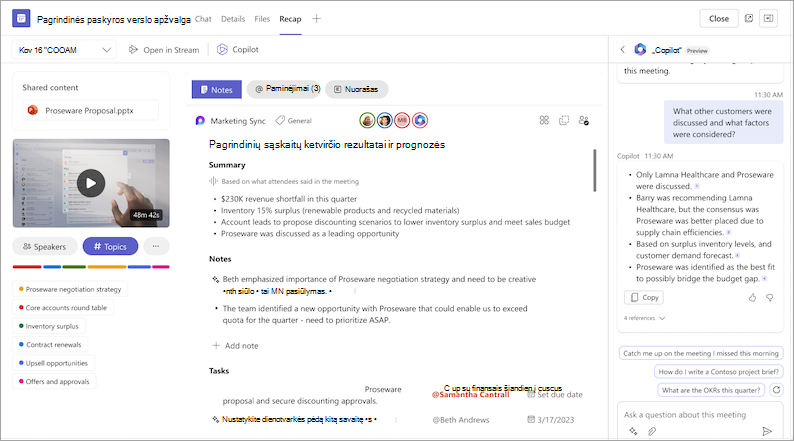This screenshot has height=441, width=794.
Task: Click the Copilot logo in side panel header
Action: [640, 50]
